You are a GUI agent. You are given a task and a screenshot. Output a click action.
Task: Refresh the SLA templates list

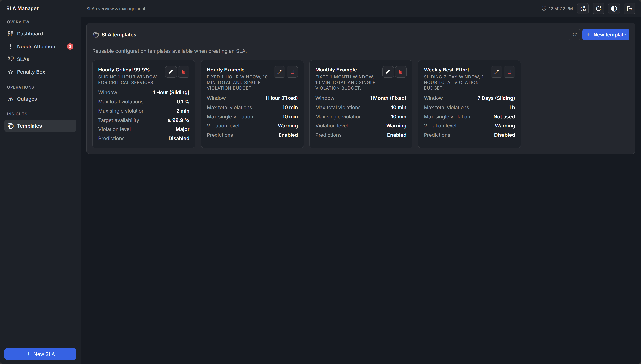(x=575, y=34)
